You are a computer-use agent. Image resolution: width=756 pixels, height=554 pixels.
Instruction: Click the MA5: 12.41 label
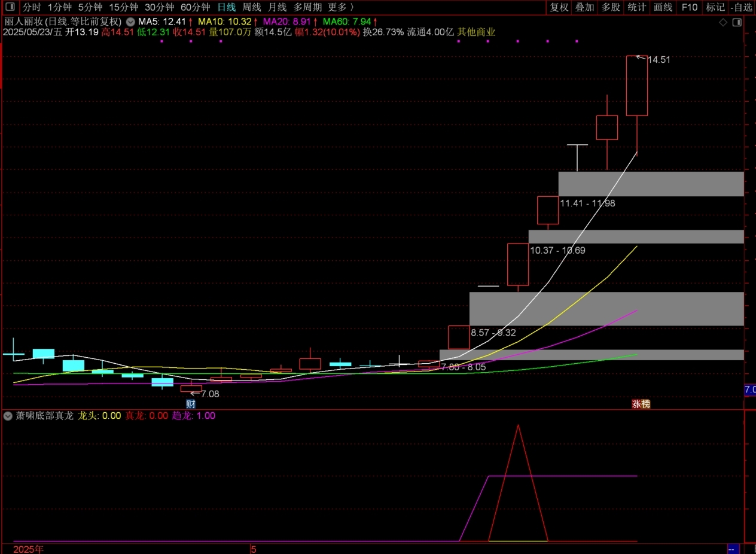[x=162, y=22]
